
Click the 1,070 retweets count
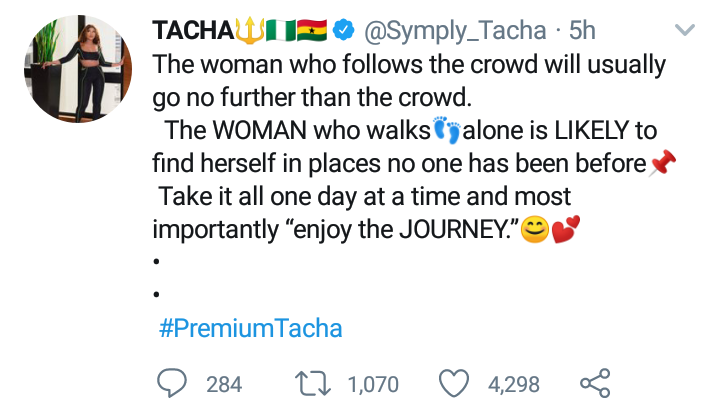(x=373, y=384)
